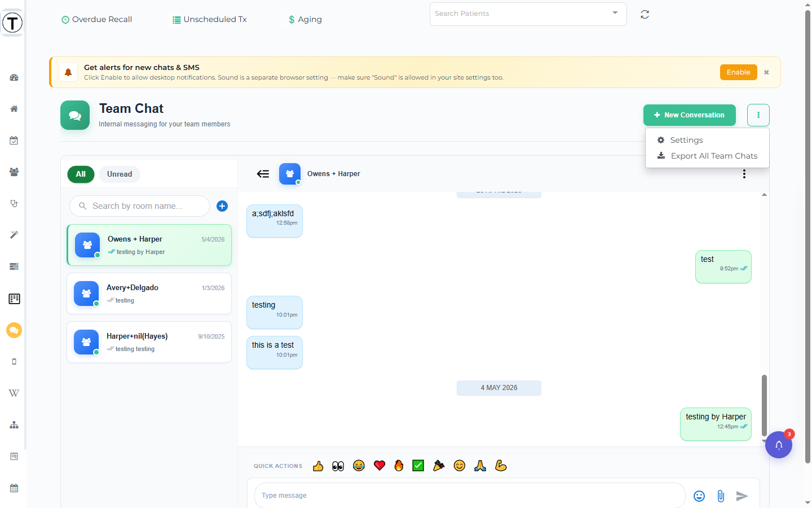Open the mobile phone icon in sidebar
The height and width of the screenshot is (508, 812).
(14, 362)
